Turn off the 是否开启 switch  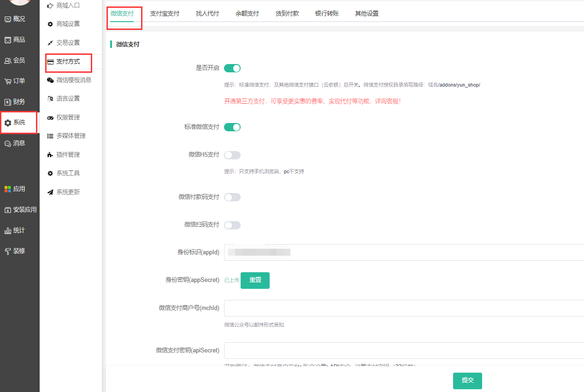coord(232,68)
